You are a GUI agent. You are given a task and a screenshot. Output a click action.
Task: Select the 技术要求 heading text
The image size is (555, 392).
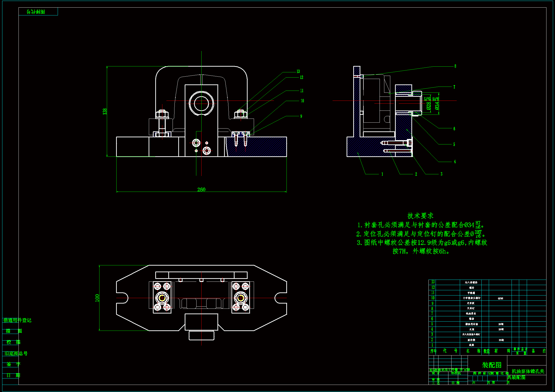[x=420, y=216]
